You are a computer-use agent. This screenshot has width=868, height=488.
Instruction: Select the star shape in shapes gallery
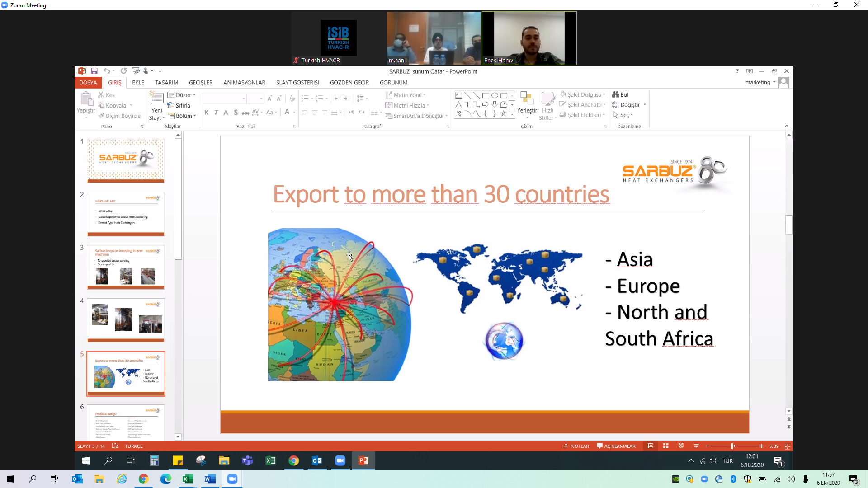[x=503, y=113]
